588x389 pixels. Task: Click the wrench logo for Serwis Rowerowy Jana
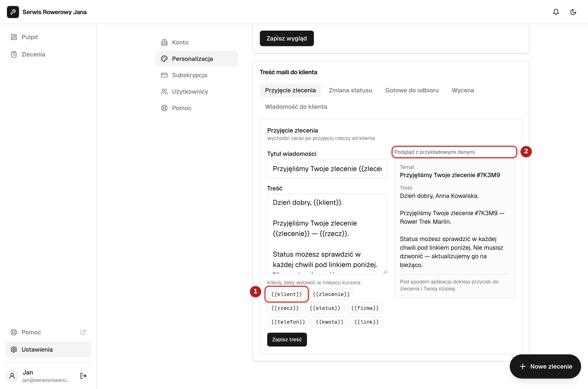[x=13, y=12]
